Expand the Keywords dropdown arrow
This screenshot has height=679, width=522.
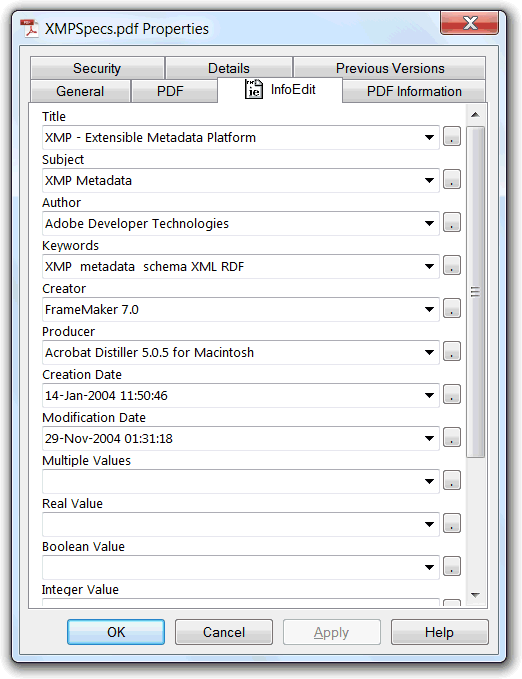[x=429, y=266]
